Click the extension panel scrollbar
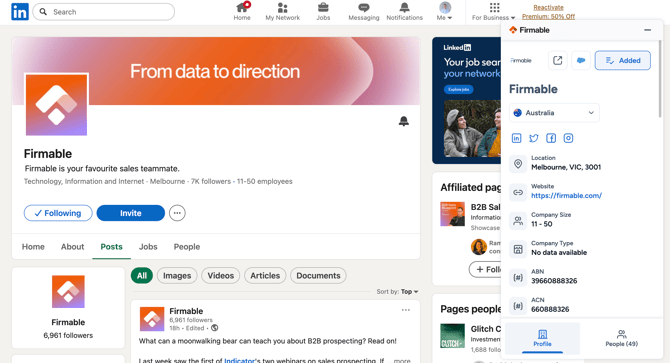670x363 pixels. point(660,79)
